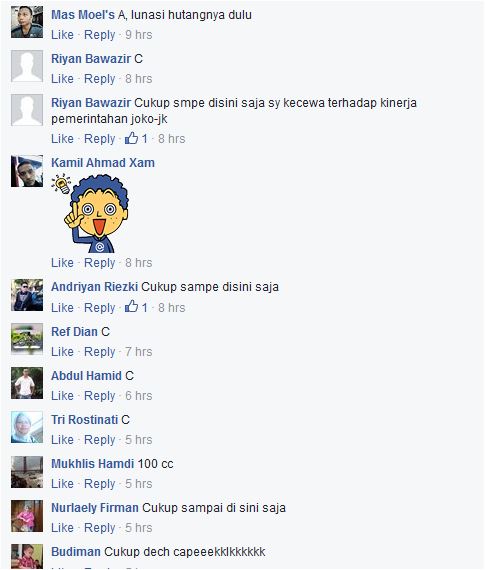The height and width of the screenshot is (570, 485).
Task: Like Kamil Ahmad Xam's sticker comment
Action: [62, 262]
